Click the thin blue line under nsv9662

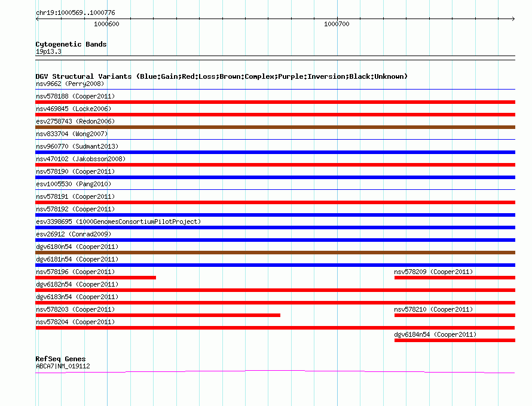click(x=275, y=90)
